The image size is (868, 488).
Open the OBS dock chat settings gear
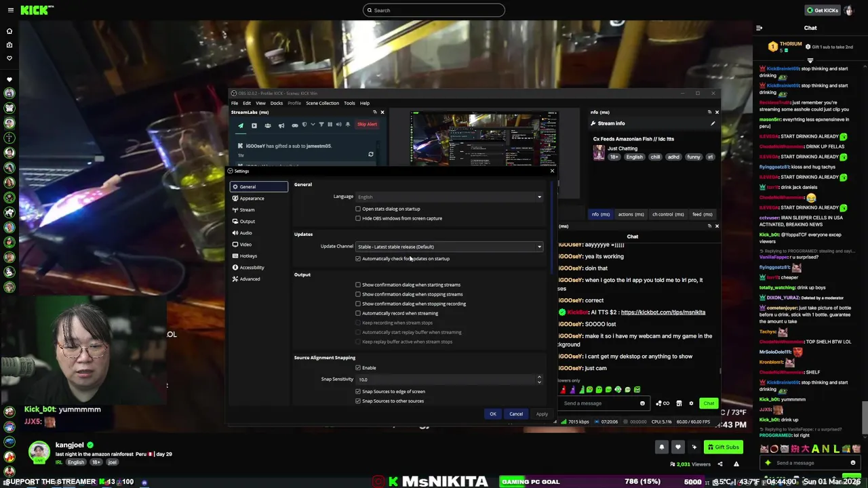[691, 403]
